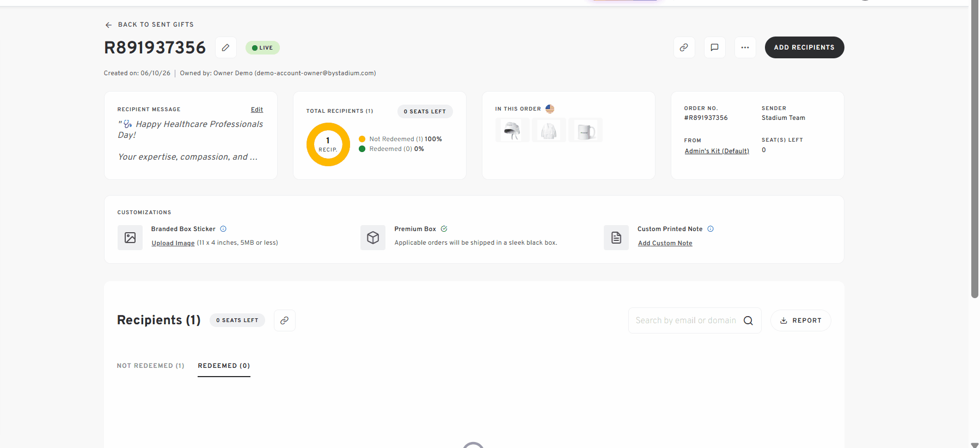Open Admin's Kit (Default) link
The width and height of the screenshot is (980, 448).
[716, 151]
